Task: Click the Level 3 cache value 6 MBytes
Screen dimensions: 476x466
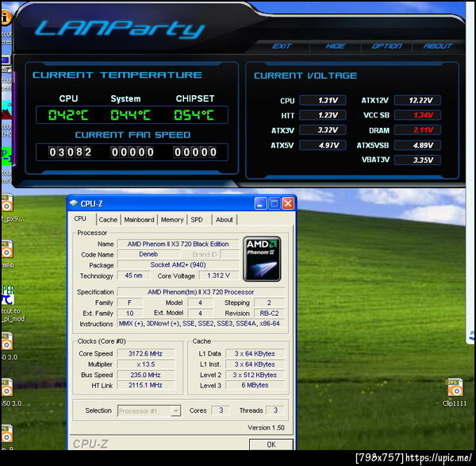Action: click(255, 385)
